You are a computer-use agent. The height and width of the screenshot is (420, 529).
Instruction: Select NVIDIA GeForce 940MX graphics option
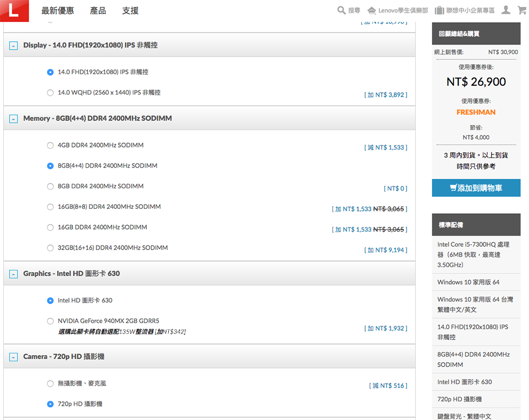tap(50, 321)
